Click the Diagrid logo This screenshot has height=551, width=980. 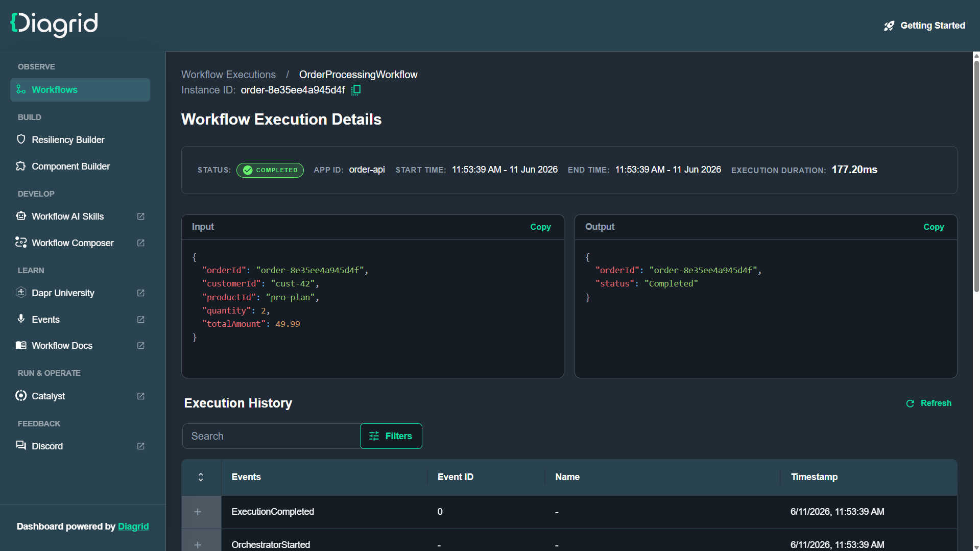click(x=54, y=25)
